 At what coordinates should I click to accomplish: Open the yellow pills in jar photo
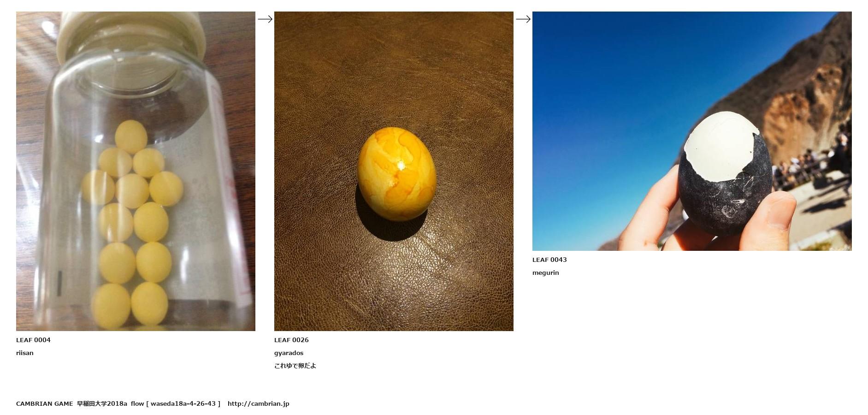(x=136, y=171)
